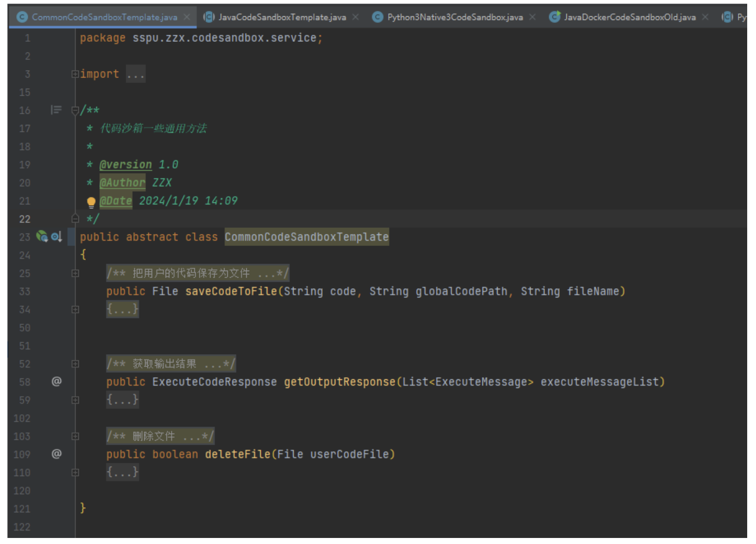Screen dimensions: 756x544
Task: Click the Spring bean gutter icon on line 23
Action: pyautogui.click(x=42, y=237)
